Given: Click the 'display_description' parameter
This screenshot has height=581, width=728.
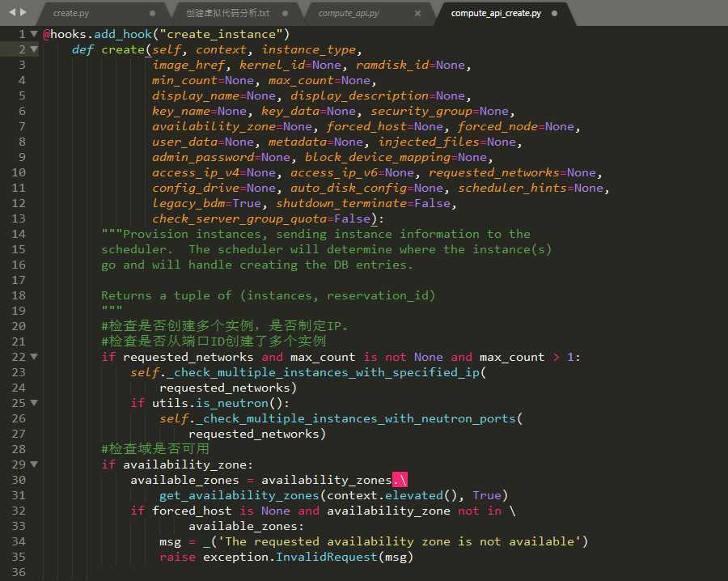Looking at the screenshot, I should (x=359, y=95).
